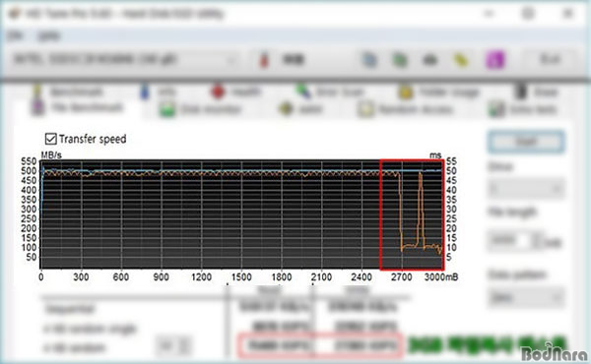Click the Random Access tab icon
This screenshot has height=364, width=591.
[x=364, y=109]
